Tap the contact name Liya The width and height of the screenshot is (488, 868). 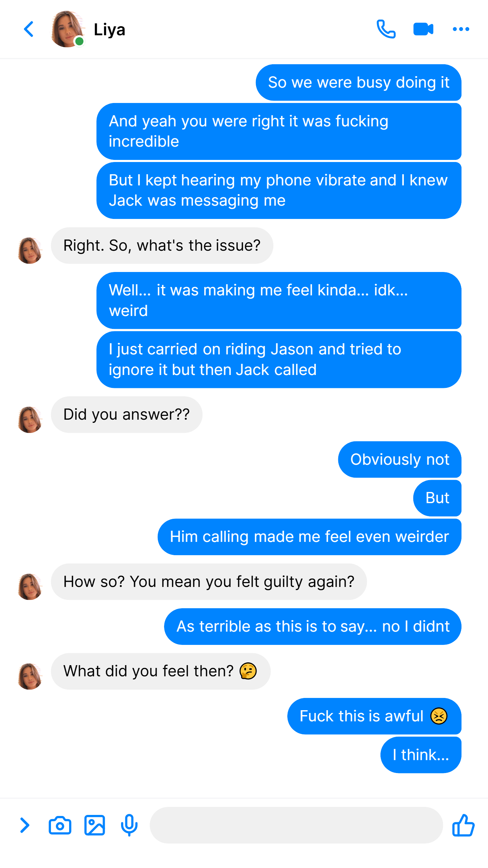pos(109,30)
